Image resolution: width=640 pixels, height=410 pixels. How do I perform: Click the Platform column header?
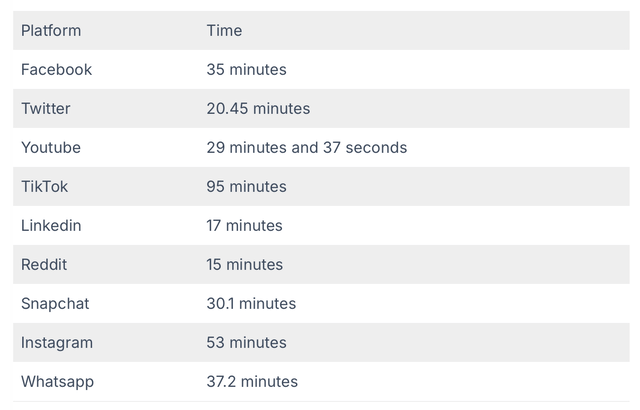pos(51,31)
